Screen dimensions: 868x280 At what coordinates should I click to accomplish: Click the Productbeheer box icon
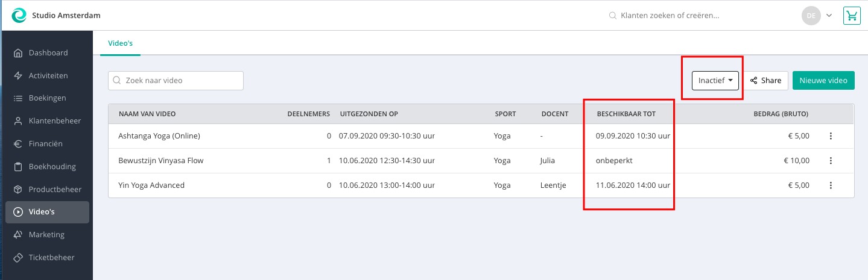pyautogui.click(x=18, y=190)
